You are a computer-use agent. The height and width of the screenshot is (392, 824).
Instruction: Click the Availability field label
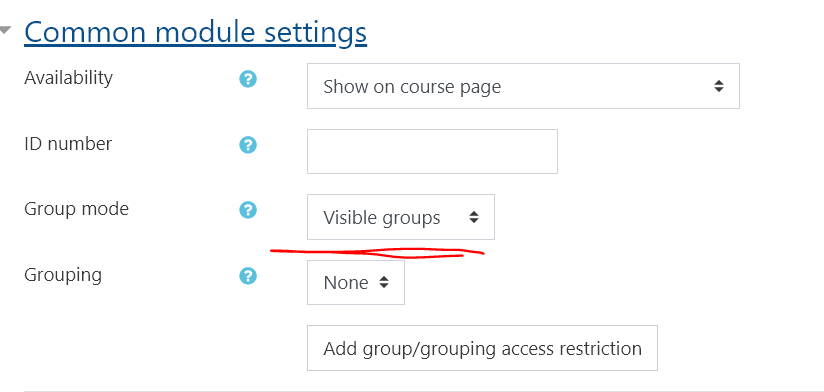[x=68, y=78]
